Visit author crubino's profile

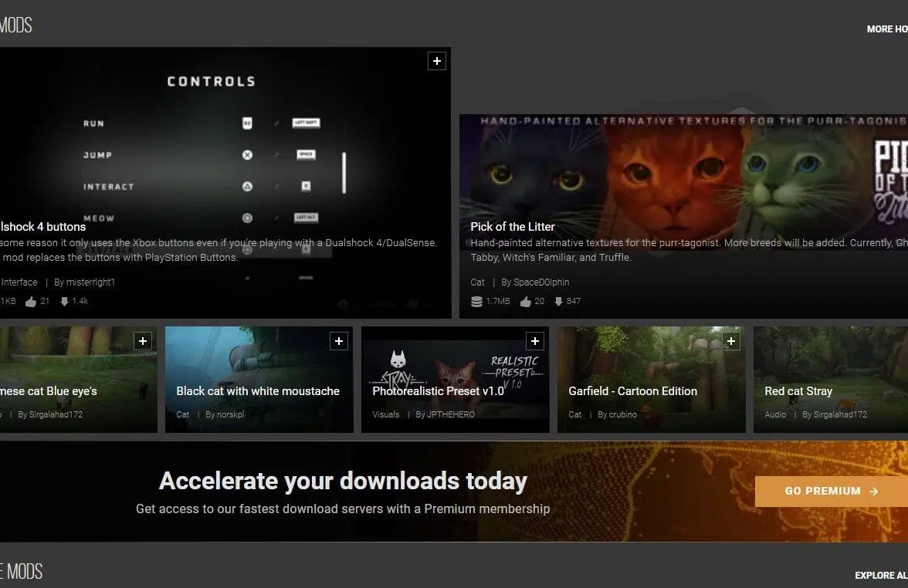pos(622,414)
